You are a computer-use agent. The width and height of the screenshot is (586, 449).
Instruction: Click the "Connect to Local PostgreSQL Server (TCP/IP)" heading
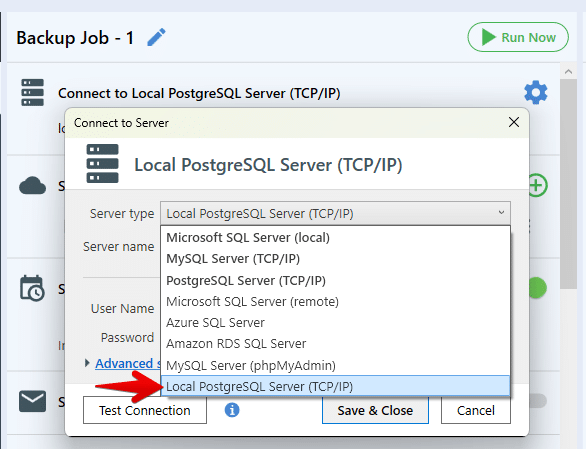199,93
